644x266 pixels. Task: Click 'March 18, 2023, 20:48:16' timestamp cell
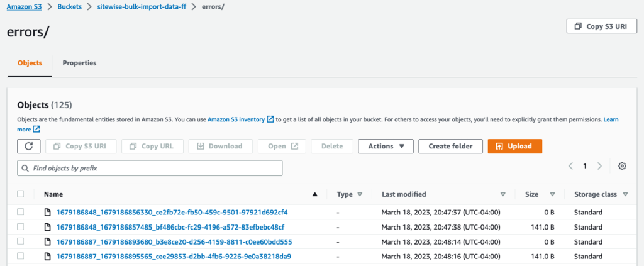click(x=441, y=257)
